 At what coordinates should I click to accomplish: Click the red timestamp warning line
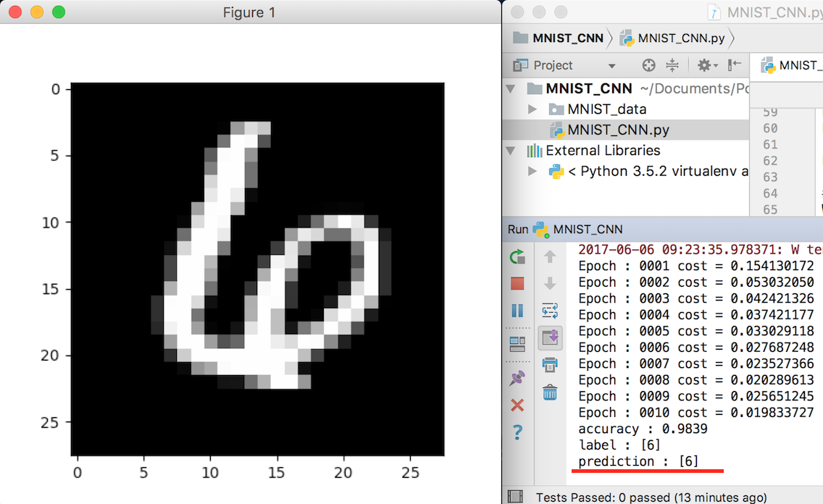tap(700, 250)
